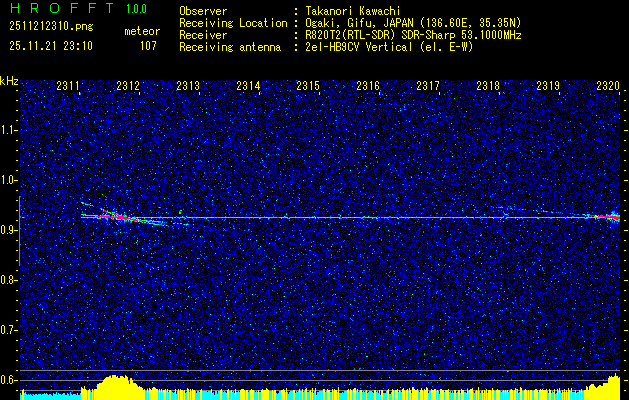The width and height of the screenshot is (629, 400).
Task: Click the Receiver field label
Action: point(203,35)
